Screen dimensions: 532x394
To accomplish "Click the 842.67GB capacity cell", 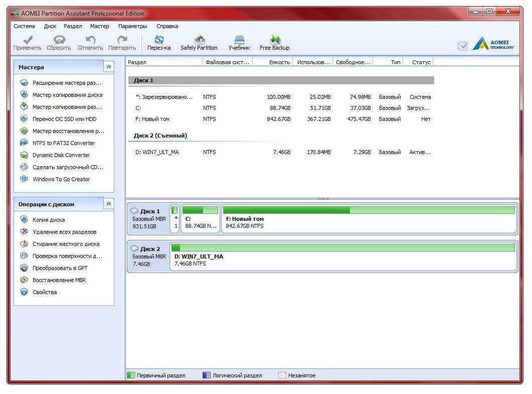I will pos(279,119).
